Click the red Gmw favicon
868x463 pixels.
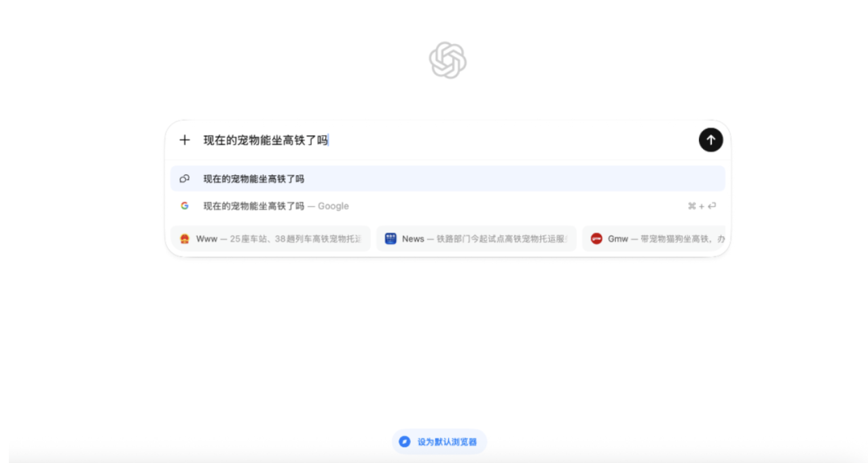596,239
